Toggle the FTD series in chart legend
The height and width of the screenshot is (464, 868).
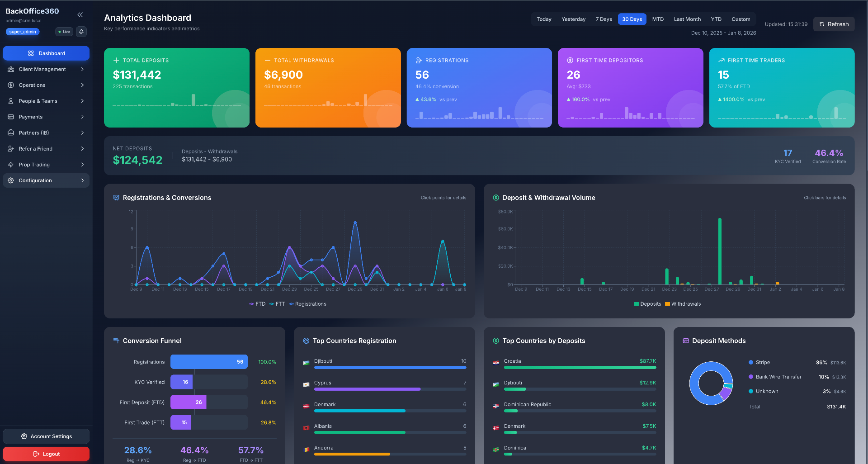257,304
